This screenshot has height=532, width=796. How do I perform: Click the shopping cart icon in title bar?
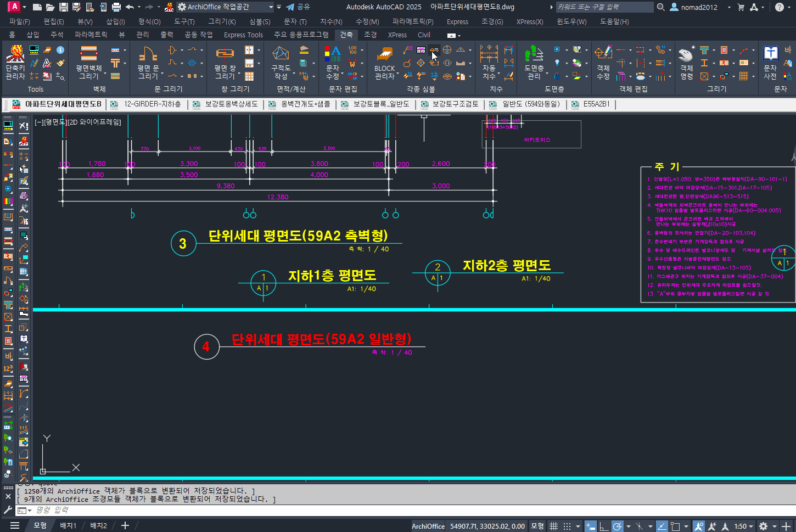(x=741, y=7)
